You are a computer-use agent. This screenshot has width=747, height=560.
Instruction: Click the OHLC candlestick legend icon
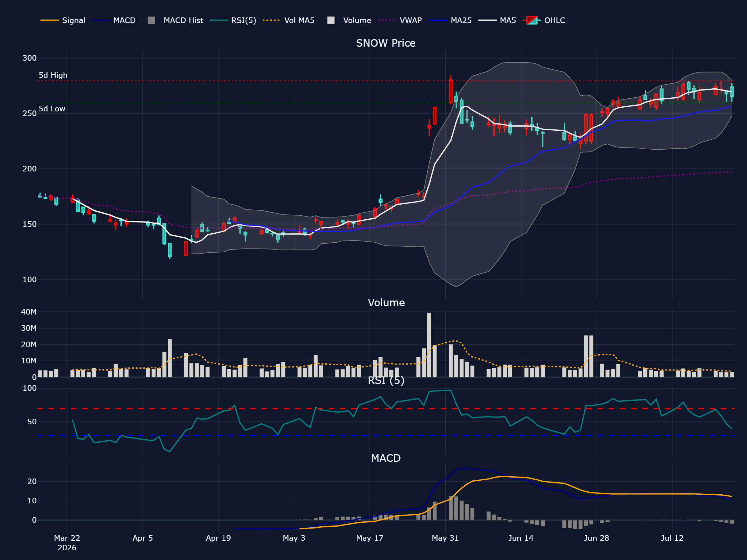point(532,20)
